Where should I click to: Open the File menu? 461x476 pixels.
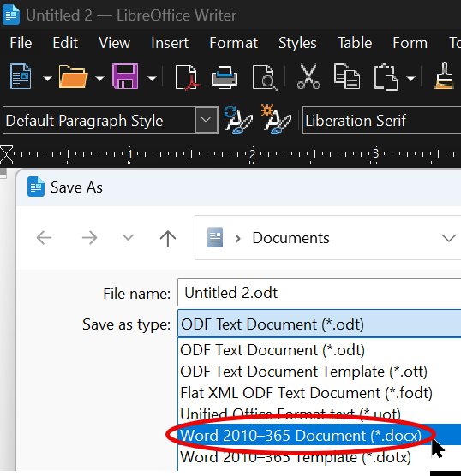[21, 43]
